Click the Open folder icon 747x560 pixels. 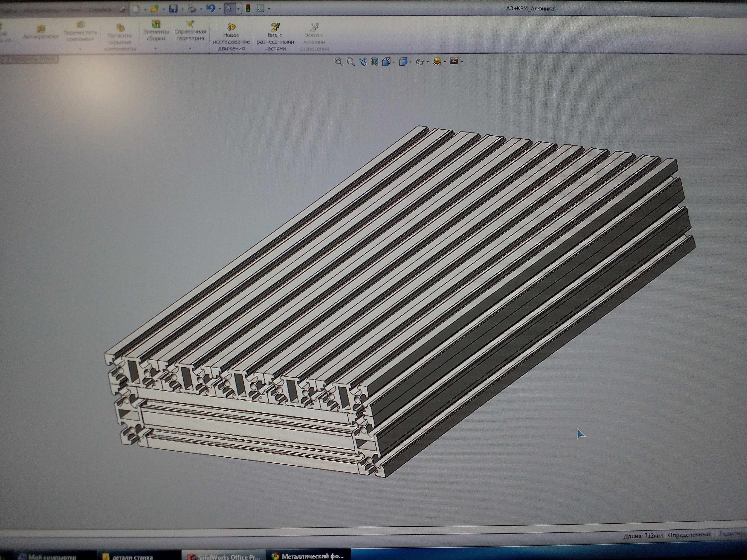click(x=155, y=9)
